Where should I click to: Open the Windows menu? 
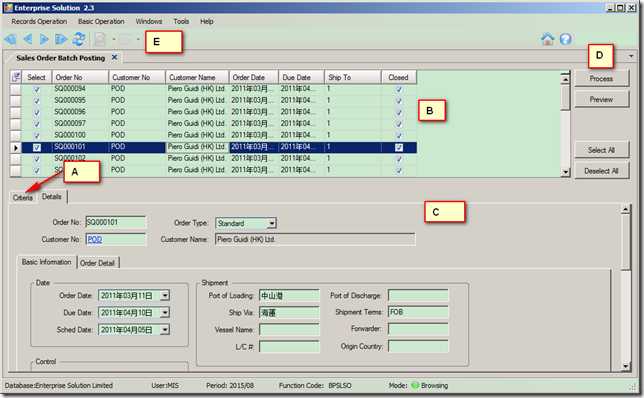149,21
